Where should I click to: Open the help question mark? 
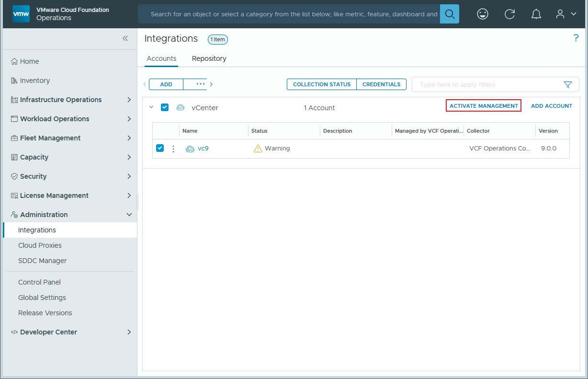[576, 38]
